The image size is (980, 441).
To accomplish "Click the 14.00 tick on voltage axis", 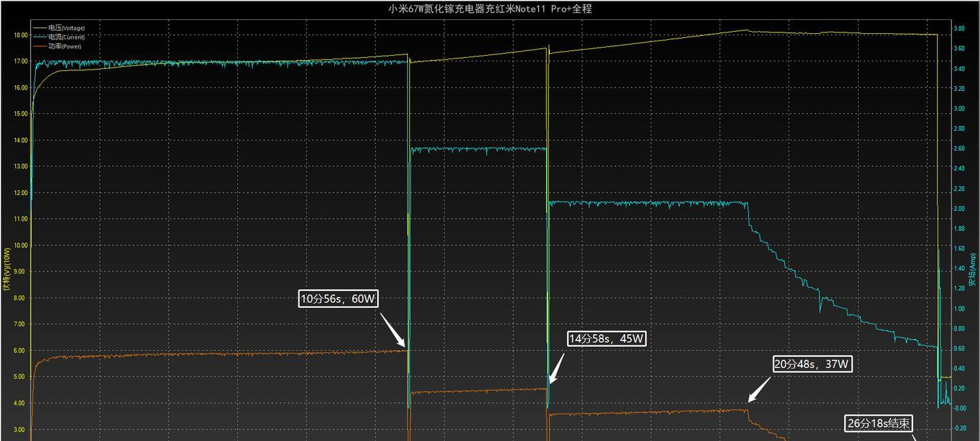I will tap(21, 140).
